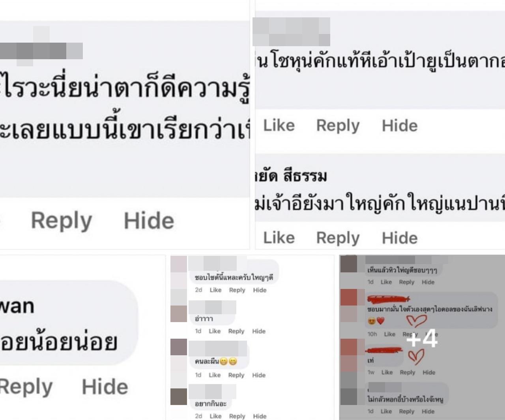Hide the โชหุน่คักแท้ comment

pos(400,126)
